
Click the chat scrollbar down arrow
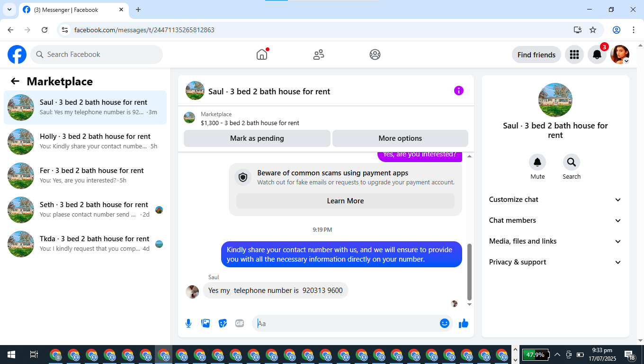469,304
